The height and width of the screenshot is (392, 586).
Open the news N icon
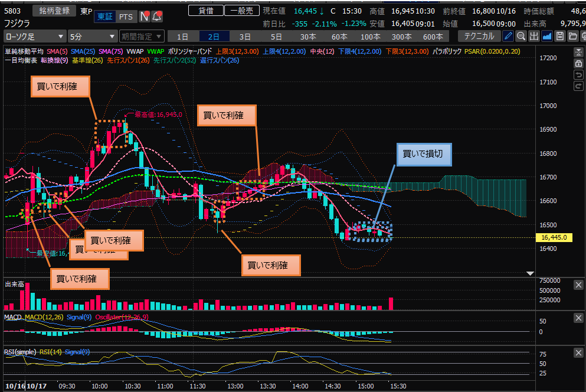pos(144,16)
